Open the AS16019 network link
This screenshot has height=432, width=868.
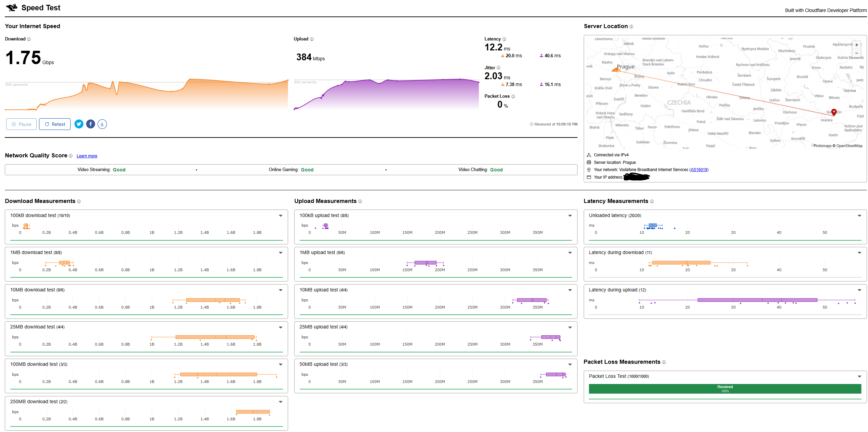[x=699, y=170]
